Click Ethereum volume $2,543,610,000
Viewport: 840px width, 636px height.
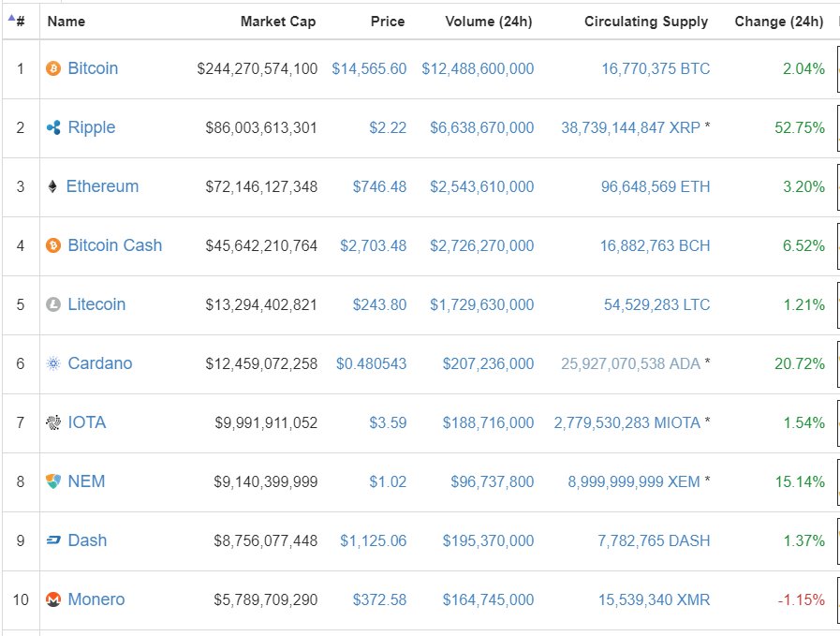(x=482, y=186)
